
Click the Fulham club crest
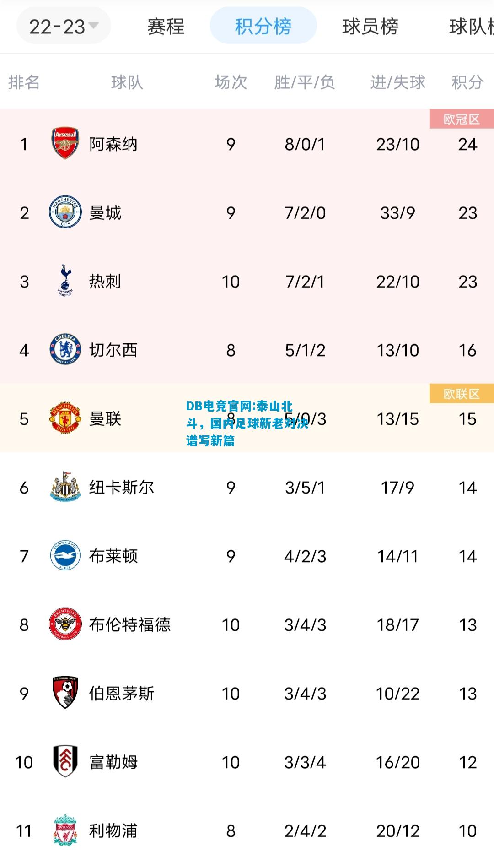(65, 762)
